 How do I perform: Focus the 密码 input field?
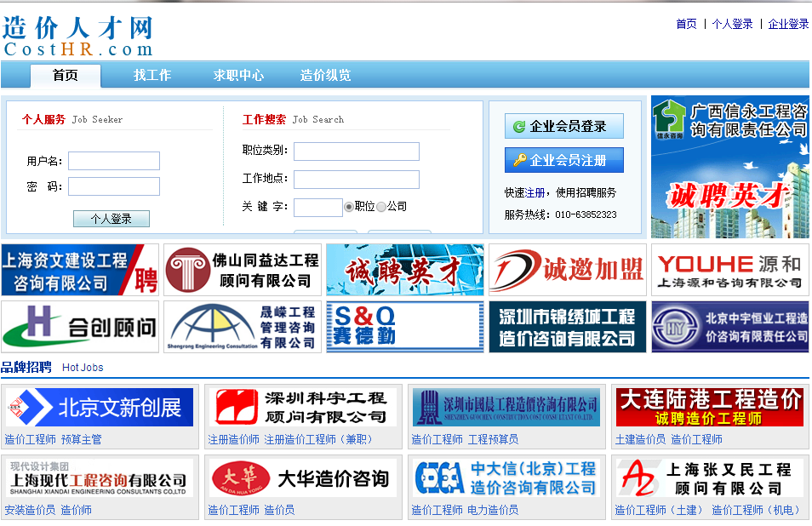pos(114,186)
